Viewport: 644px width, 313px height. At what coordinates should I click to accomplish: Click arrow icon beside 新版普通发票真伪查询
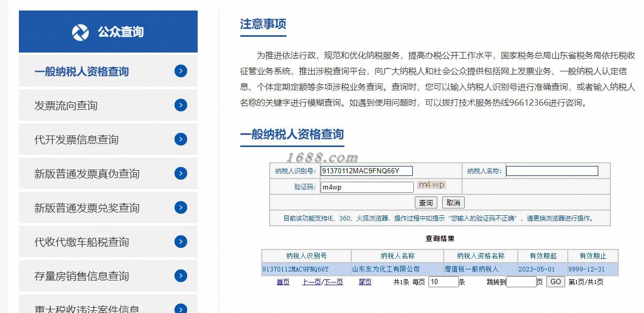pyautogui.click(x=181, y=173)
